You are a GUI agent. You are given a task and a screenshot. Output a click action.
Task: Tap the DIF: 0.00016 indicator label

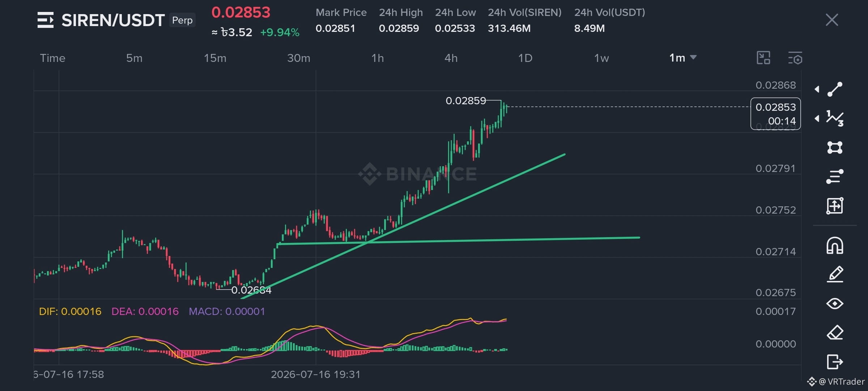pos(70,311)
